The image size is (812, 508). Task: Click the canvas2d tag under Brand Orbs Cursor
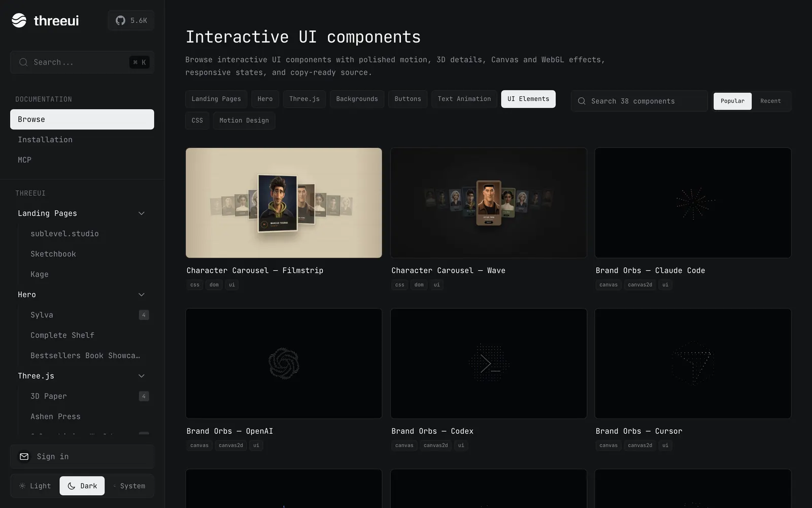point(640,446)
